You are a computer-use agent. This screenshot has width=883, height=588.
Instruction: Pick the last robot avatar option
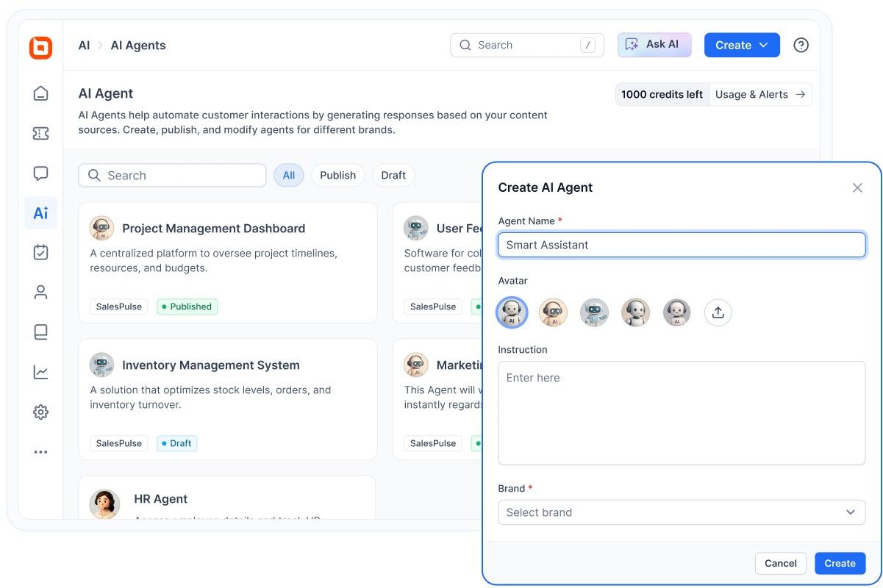676,312
